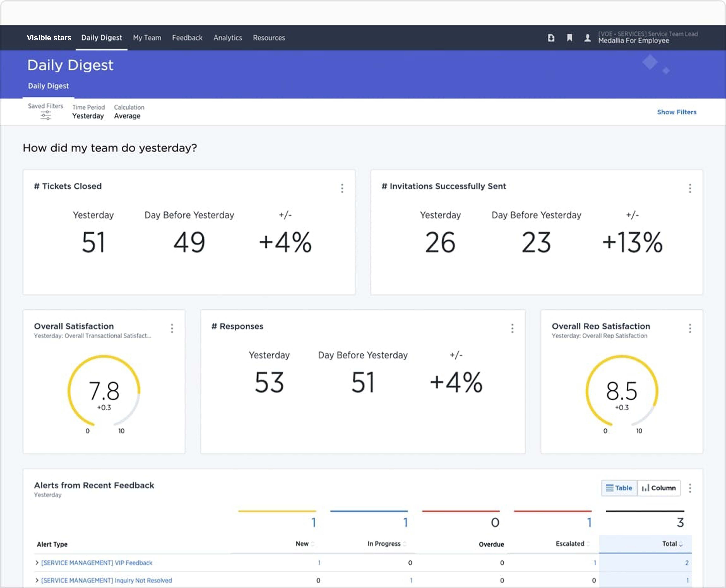The height and width of the screenshot is (588, 726).
Task: Expand the VIP Feedback alert row
Action: pyautogui.click(x=37, y=563)
